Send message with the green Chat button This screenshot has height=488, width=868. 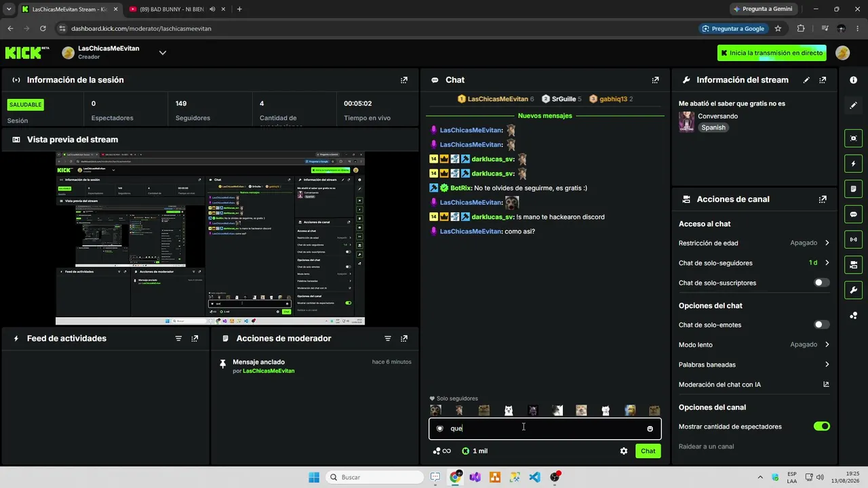click(648, 451)
